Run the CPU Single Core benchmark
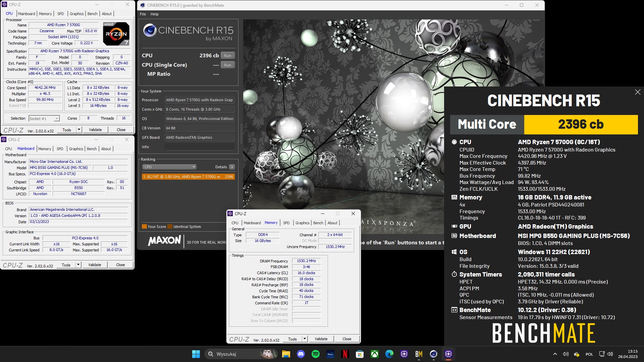This screenshot has height=362, width=644. (227, 65)
